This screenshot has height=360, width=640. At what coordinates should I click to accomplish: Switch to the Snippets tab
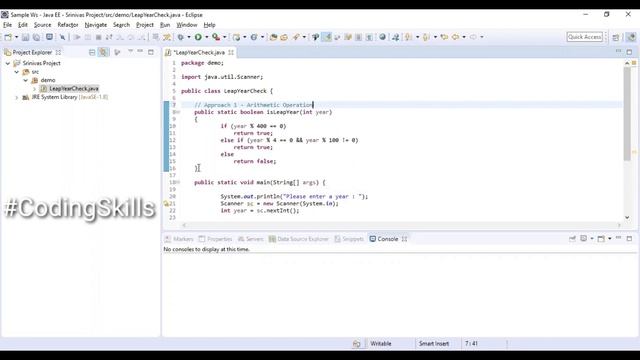[349, 239]
